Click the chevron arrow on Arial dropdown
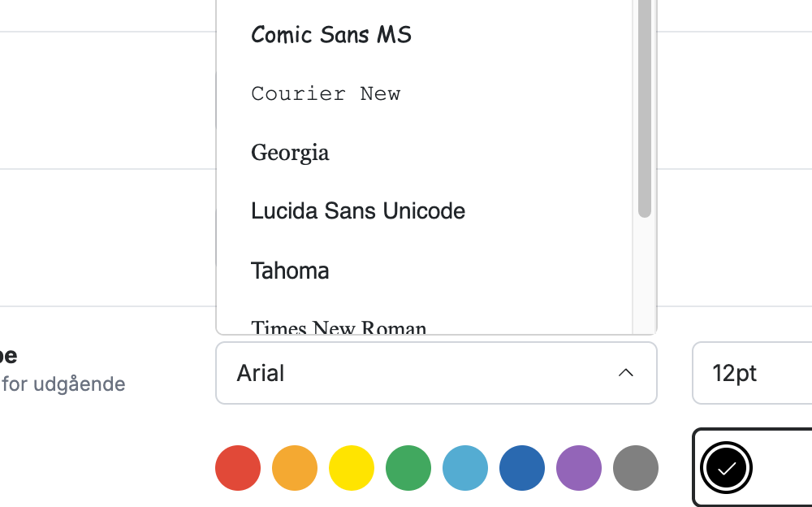Screen dimensions: 812x507 [x=625, y=373]
